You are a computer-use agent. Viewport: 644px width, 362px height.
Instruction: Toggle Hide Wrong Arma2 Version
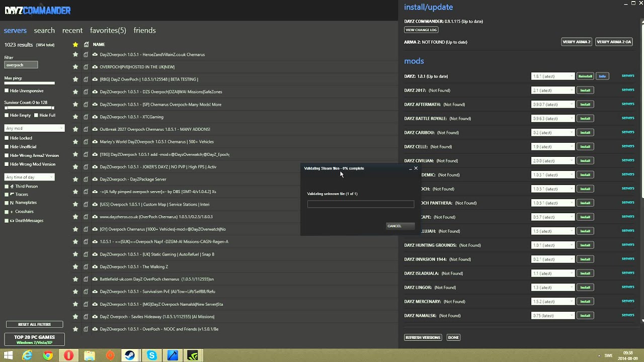pos(7,155)
